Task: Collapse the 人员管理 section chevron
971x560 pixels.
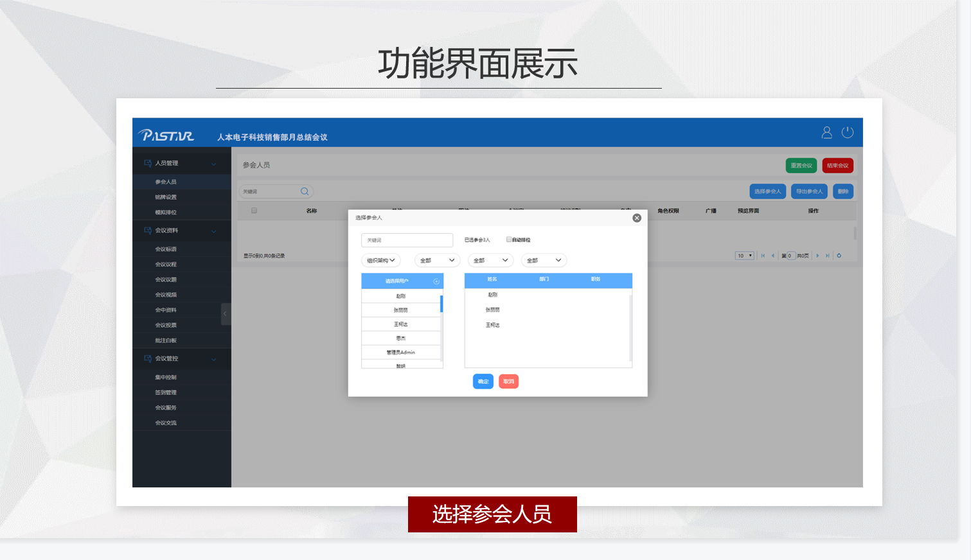Action: point(214,164)
